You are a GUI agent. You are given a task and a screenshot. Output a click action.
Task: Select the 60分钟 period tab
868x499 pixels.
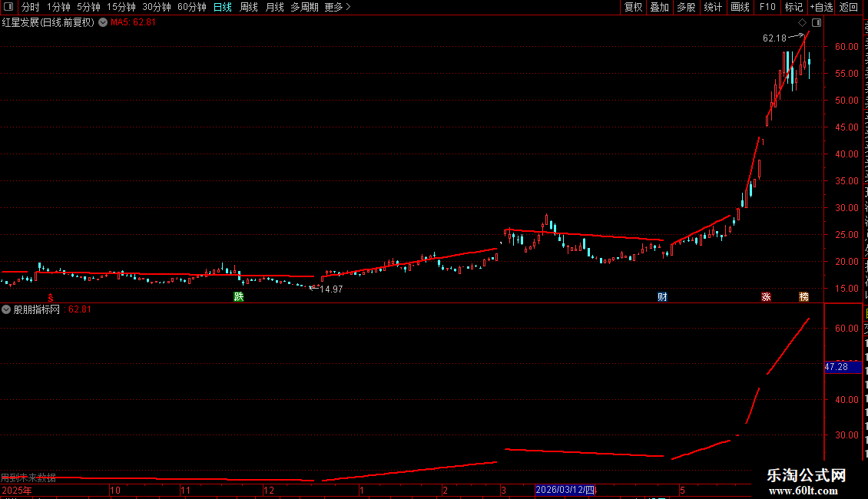coord(192,7)
